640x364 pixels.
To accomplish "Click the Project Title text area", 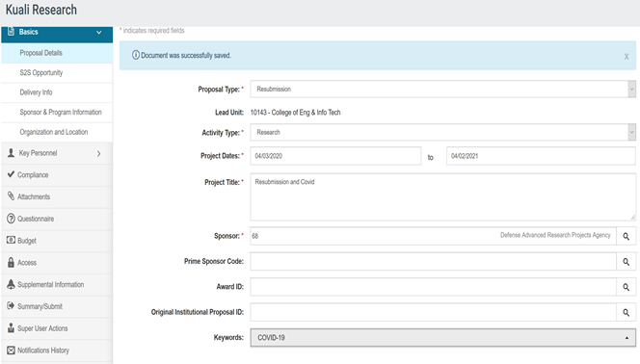I will (442, 197).
